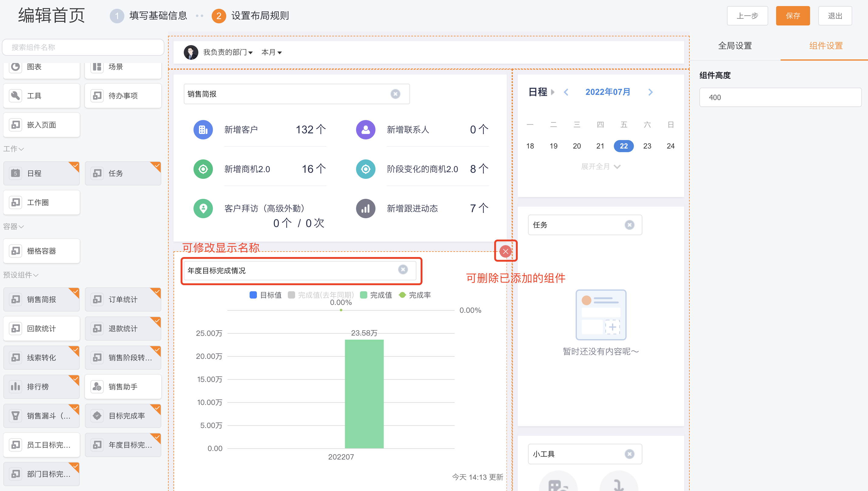This screenshot has width=868, height=491.
Task: Select date 24 in the calendar
Action: point(670,146)
